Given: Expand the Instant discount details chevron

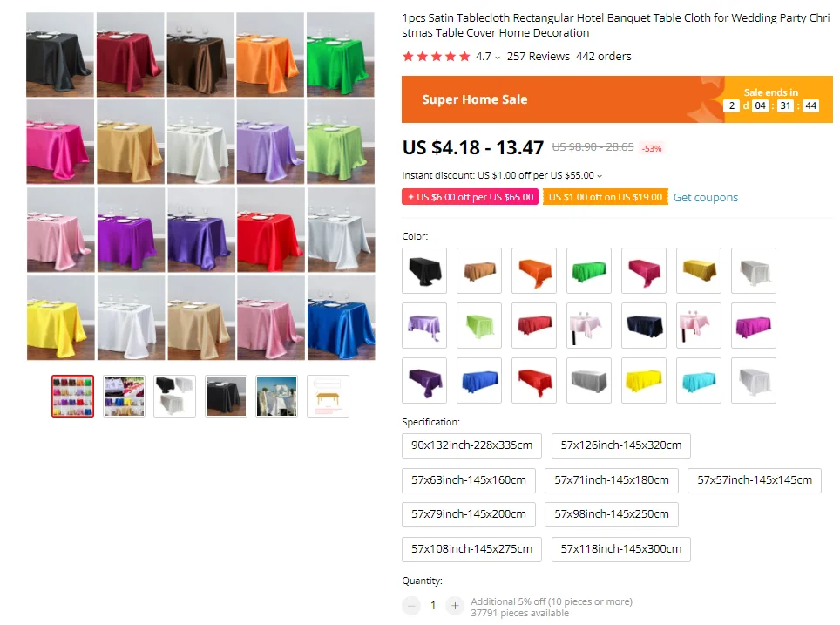Looking at the screenshot, I should point(600,176).
